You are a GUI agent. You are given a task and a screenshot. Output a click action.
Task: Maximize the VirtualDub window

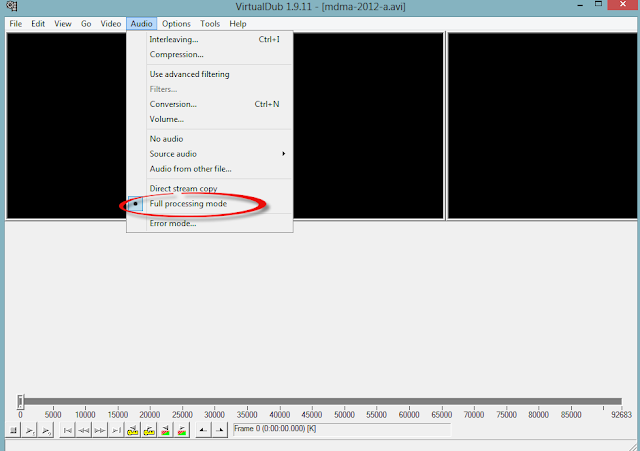[x=598, y=4]
